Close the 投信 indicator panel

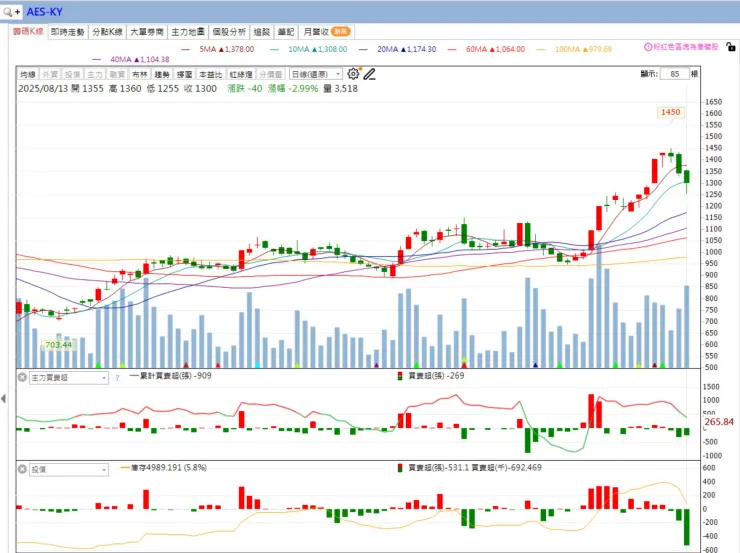point(22,469)
